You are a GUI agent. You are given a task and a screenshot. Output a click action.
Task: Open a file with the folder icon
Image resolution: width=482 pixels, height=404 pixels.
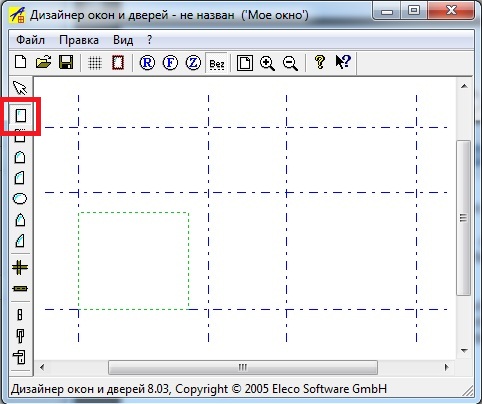pos(43,62)
